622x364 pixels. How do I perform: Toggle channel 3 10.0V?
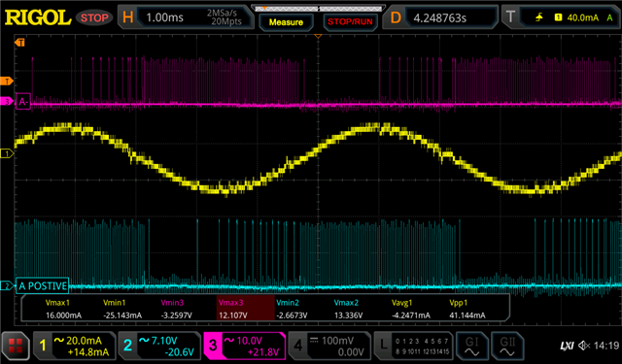click(244, 346)
